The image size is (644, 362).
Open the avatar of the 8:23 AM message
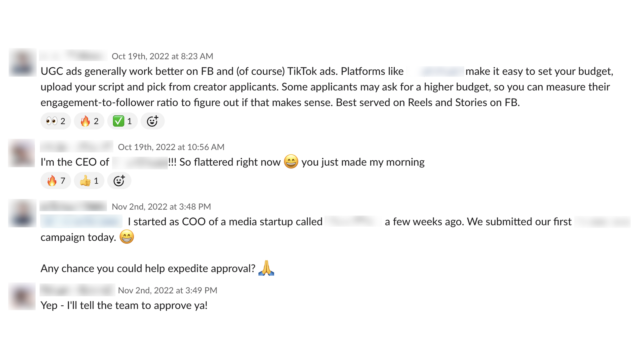[22, 62]
